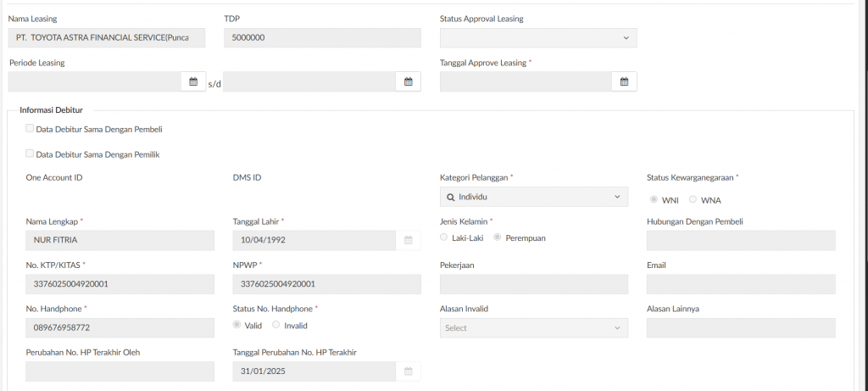Open Kategori Pelanggan Individu dropdown
The image size is (868, 391).
pos(534,197)
